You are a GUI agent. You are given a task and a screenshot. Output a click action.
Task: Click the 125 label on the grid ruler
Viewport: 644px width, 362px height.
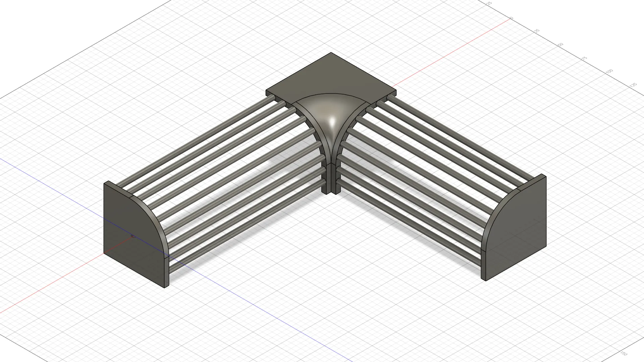coord(633,85)
